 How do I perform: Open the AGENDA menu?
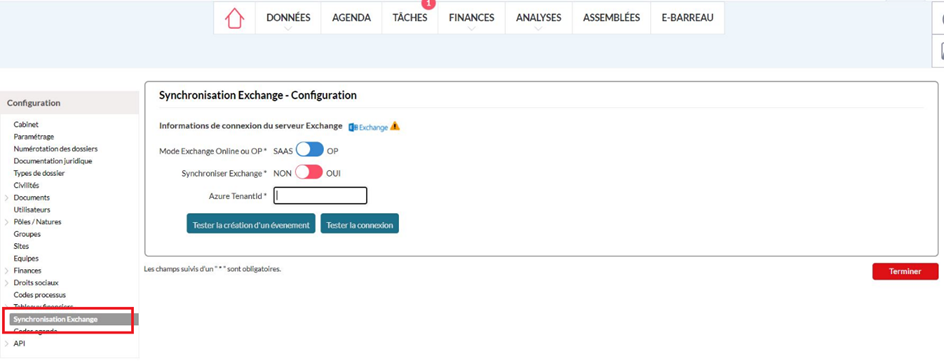coord(352,18)
